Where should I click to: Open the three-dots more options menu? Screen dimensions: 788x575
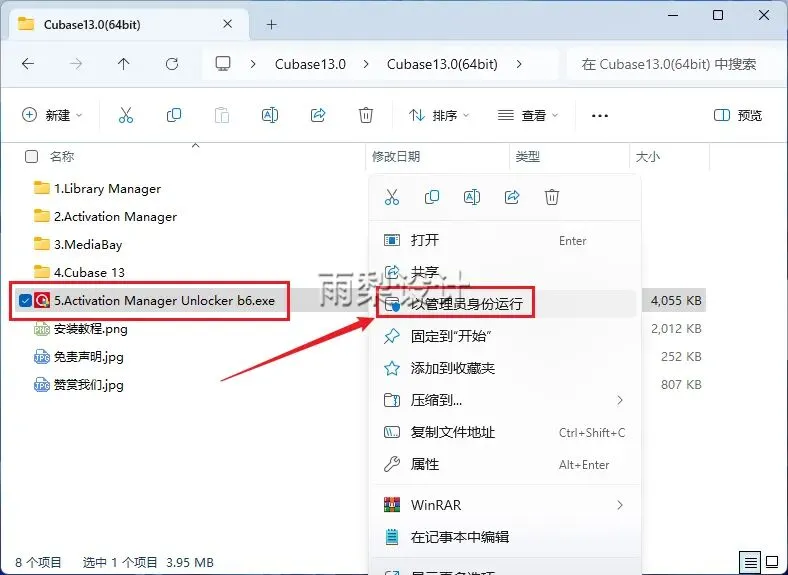tap(600, 116)
